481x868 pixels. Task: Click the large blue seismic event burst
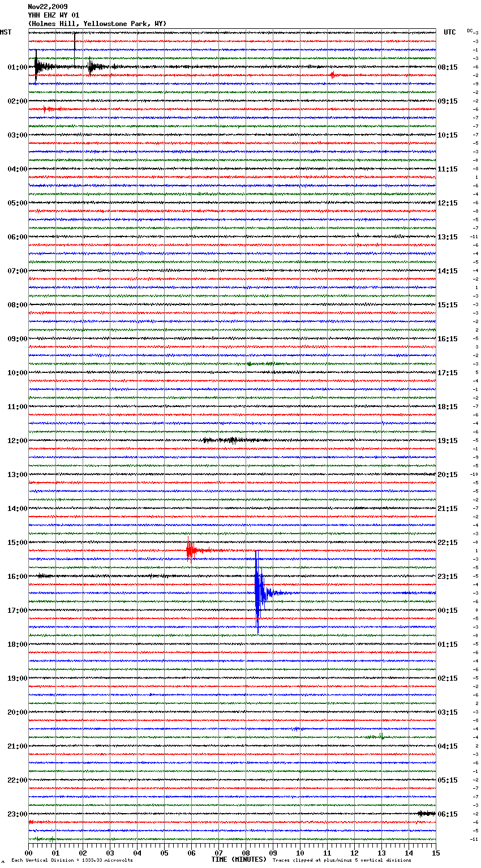(258, 591)
